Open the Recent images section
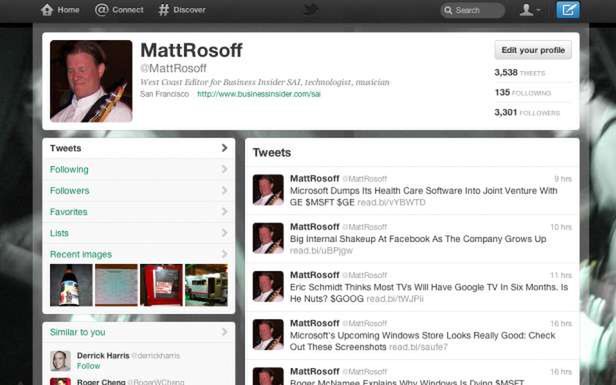Viewport: 616px width, 385px height. point(81,254)
